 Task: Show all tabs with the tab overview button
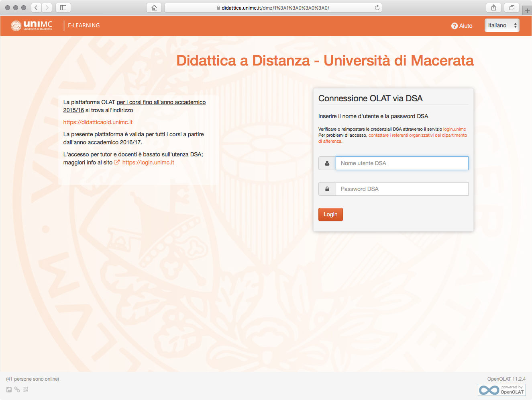pos(512,8)
